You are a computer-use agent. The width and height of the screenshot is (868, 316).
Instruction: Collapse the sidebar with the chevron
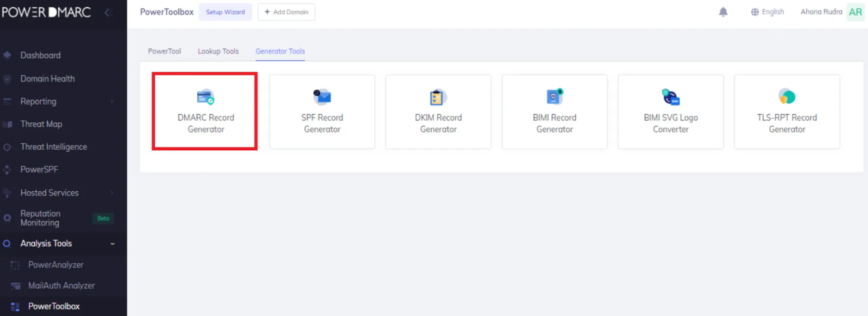click(108, 12)
